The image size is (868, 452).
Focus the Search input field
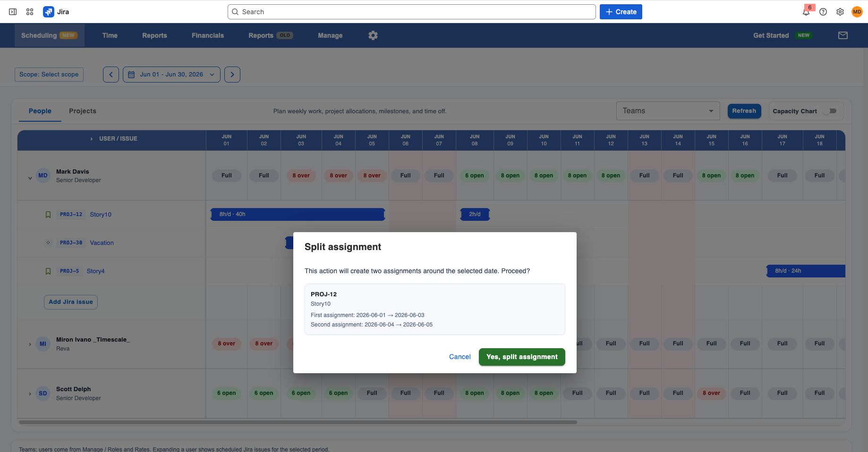[x=412, y=12]
